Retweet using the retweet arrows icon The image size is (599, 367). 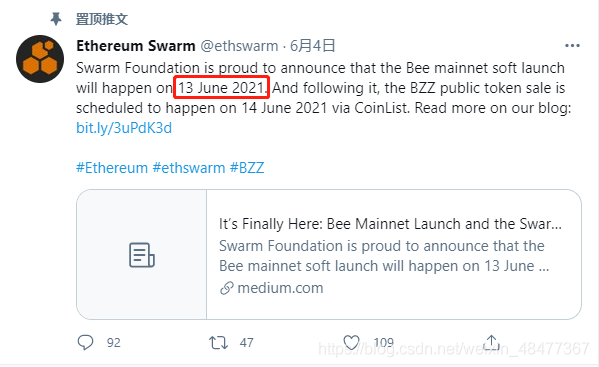click(219, 343)
